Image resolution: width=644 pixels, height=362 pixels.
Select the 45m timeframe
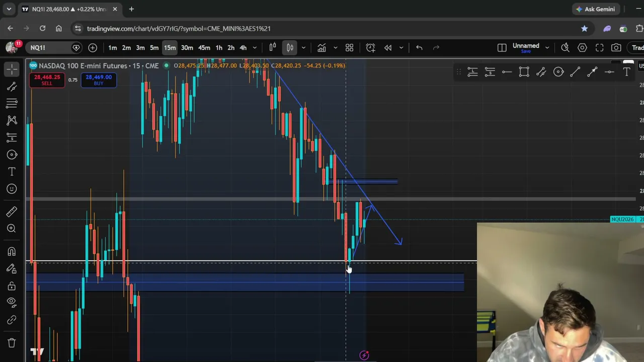point(204,48)
